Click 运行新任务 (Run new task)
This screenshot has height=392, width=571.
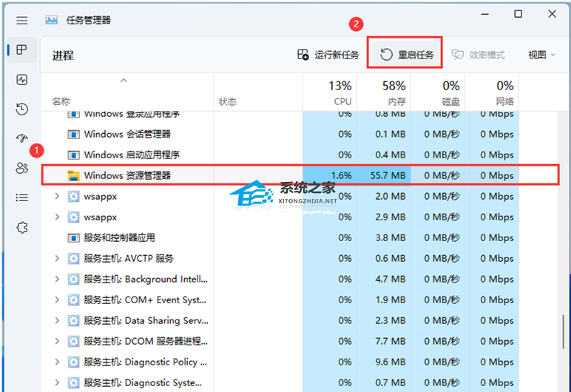click(x=328, y=55)
